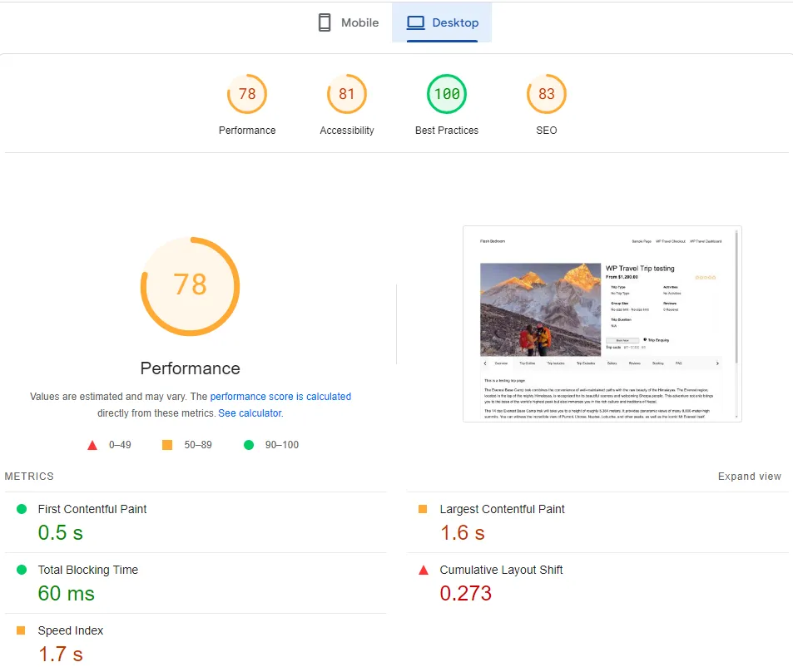793x672 pixels.
Task: Click the Performance label under top gauge
Action: [x=247, y=131]
